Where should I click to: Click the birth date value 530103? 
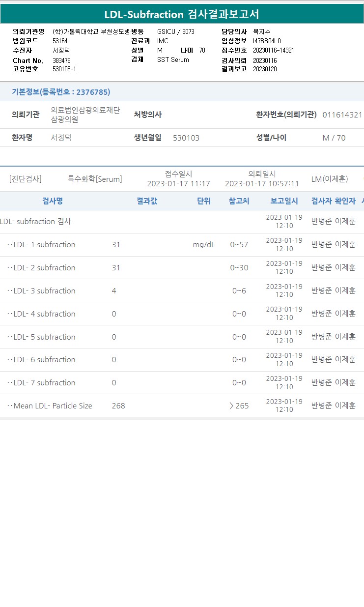coord(187,138)
